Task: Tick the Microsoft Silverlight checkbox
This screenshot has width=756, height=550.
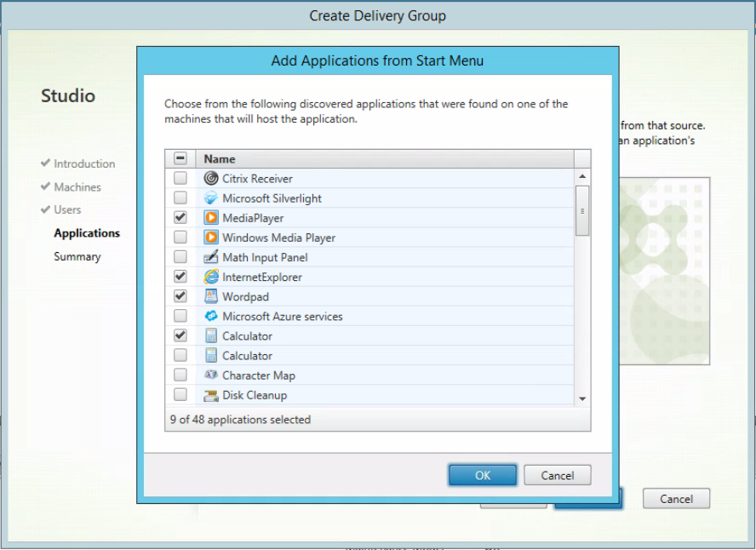Action: pyautogui.click(x=180, y=198)
